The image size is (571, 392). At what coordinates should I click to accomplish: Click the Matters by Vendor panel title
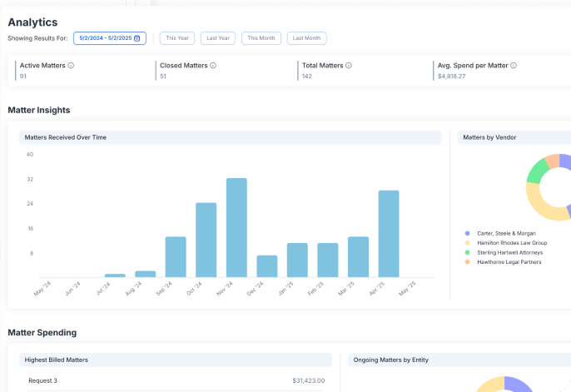tap(489, 137)
